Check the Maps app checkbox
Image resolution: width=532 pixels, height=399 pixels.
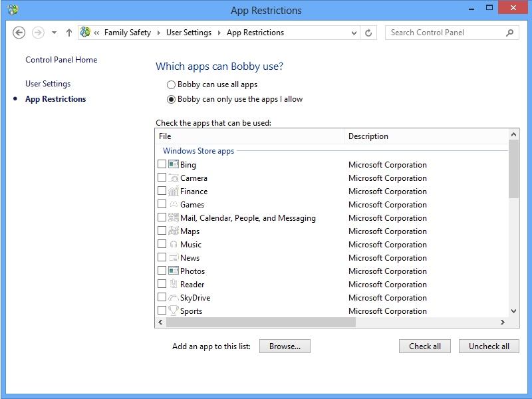pyautogui.click(x=162, y=231)
